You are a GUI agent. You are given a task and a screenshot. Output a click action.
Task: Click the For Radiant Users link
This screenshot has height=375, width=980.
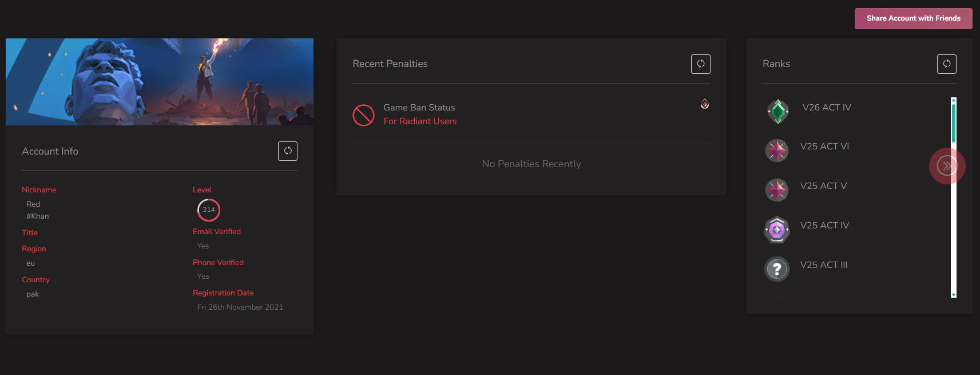click(x=420, y=121)
